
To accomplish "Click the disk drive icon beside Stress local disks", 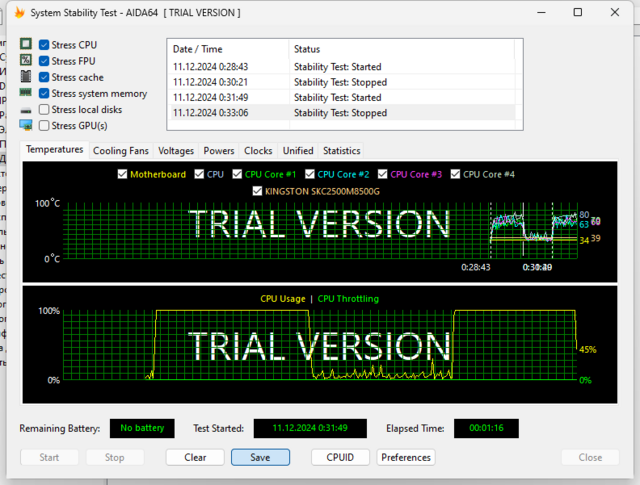I will click(x=26, y=110).
